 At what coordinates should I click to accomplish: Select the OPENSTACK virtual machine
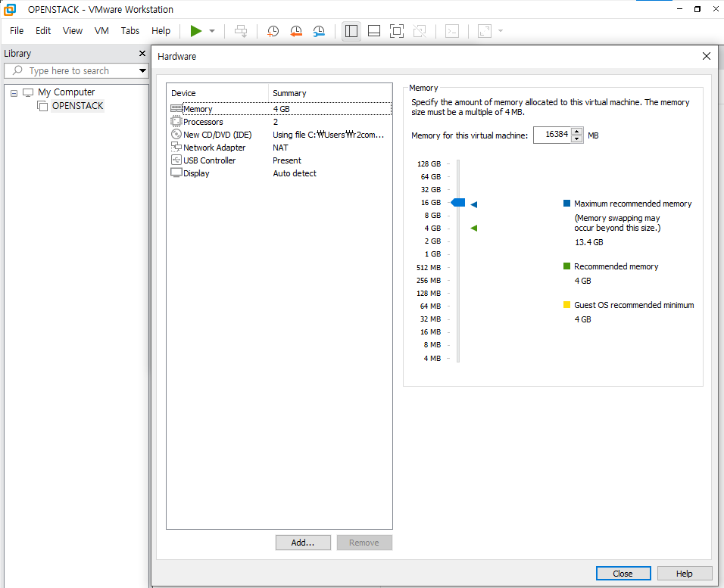coord(77,106)
